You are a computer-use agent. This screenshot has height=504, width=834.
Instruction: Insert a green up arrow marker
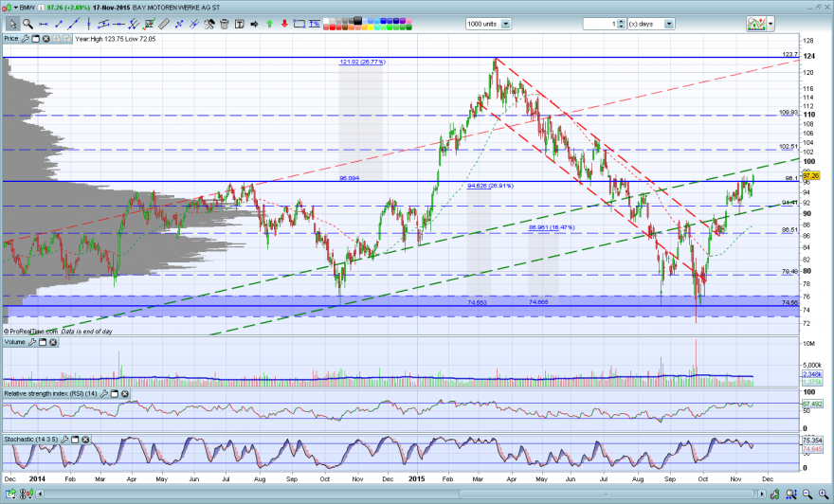point(270,24)
